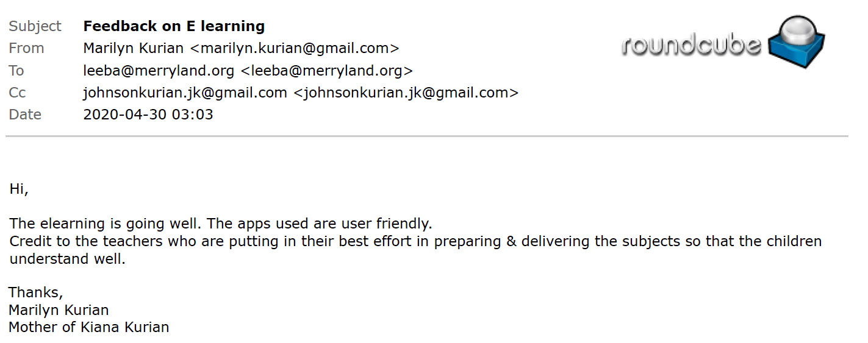Screen dimensions: 868x343
Task: Open the bracketed leeba@merryland.org address
Action: click(327, 71)
